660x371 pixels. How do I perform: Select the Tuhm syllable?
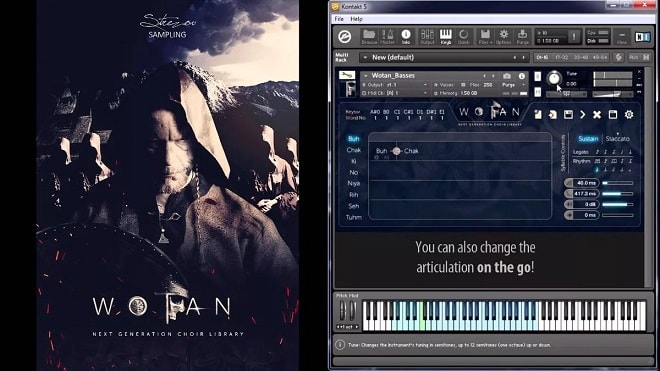[354, 217]
